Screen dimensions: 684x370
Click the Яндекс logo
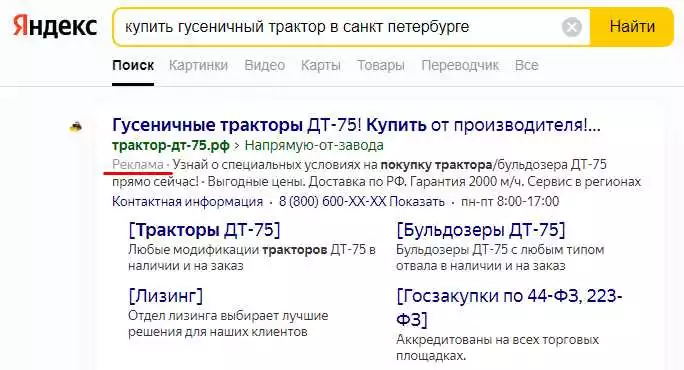click(55, 27)
